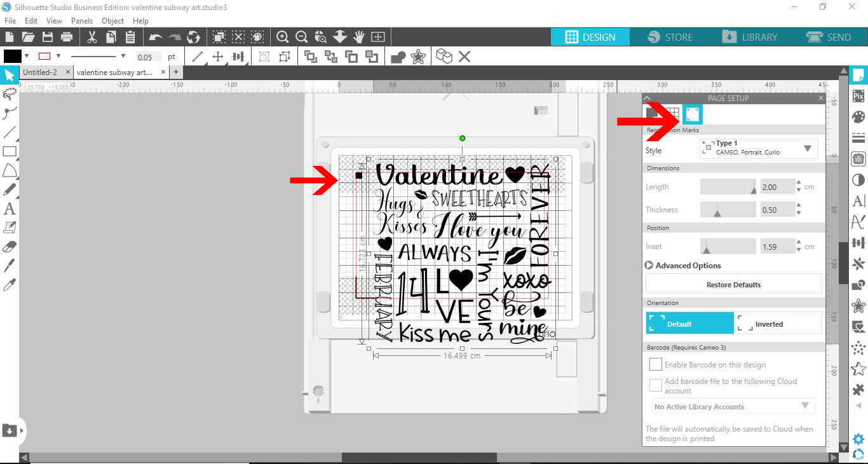The height and width of the screenshot is (464, 868).
Task: Undo the last action
Action: point(156,37)
